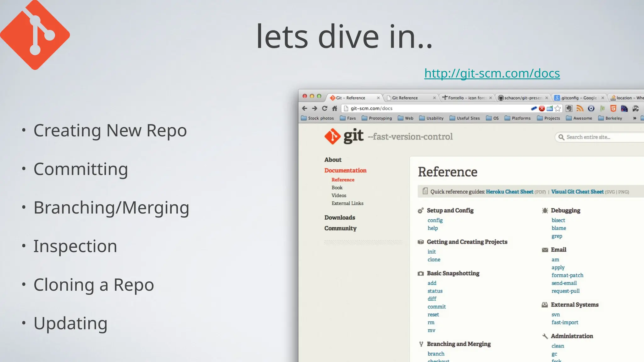Viewport: 644px width, 362px height.
Task: Open the Documentation sidebar link
Action: click(x=345, y=170)
